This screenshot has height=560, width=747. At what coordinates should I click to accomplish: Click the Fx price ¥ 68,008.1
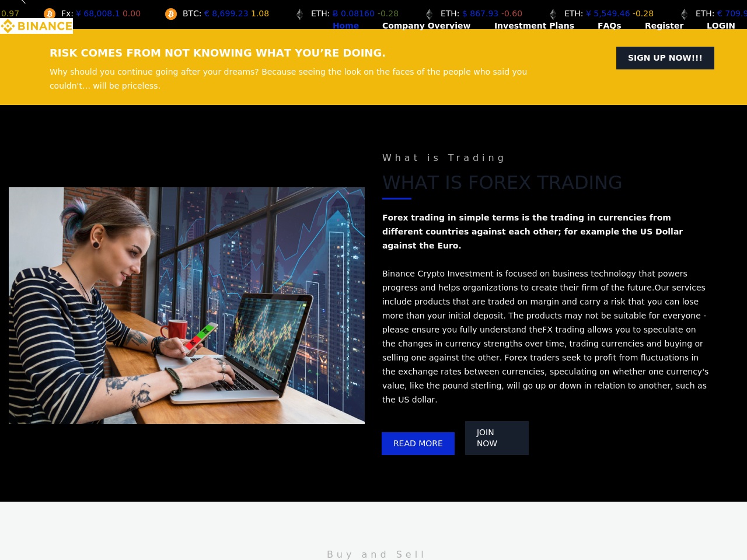(98, 13)
